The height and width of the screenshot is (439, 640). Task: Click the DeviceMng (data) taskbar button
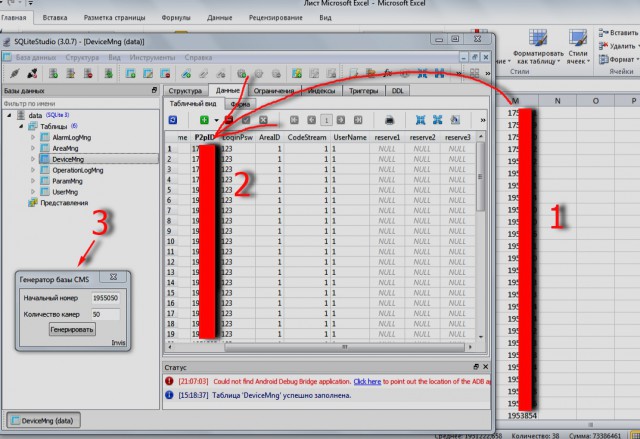click(x=43, y=421)
